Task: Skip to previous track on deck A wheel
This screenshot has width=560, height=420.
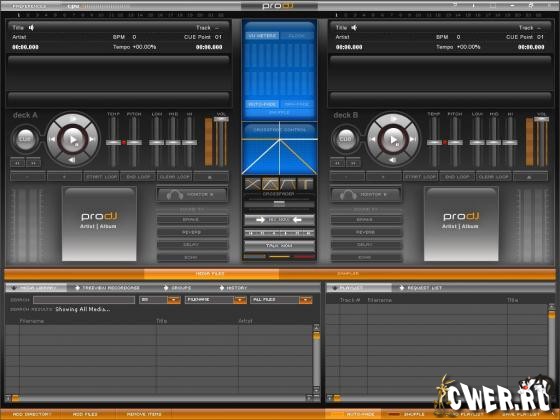Action: [x=53, y=139]
